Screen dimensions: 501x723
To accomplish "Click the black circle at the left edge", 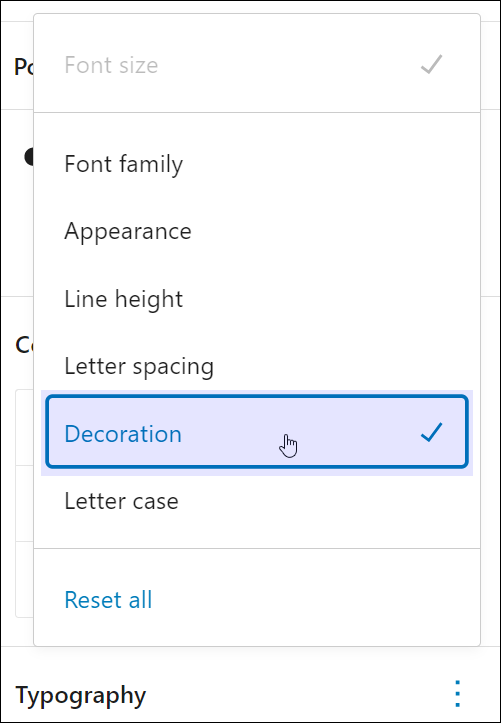I will [x=29, y=157].
